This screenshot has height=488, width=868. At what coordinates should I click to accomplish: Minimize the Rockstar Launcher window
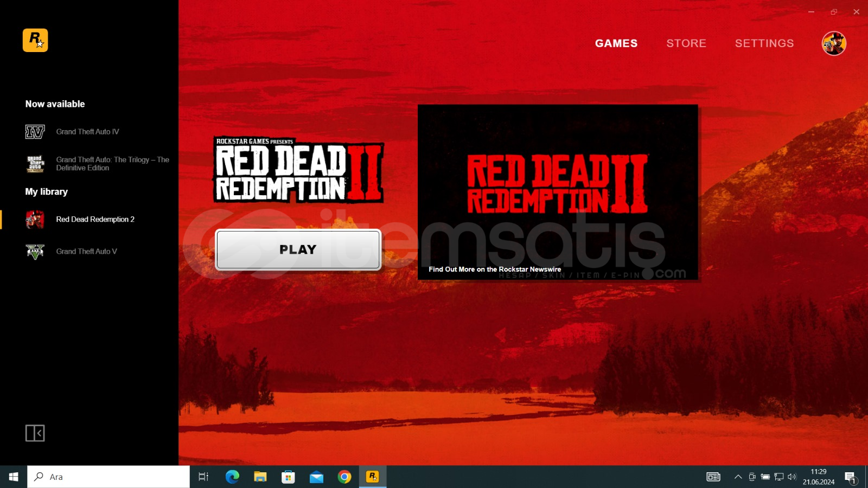tap(811, 12)
